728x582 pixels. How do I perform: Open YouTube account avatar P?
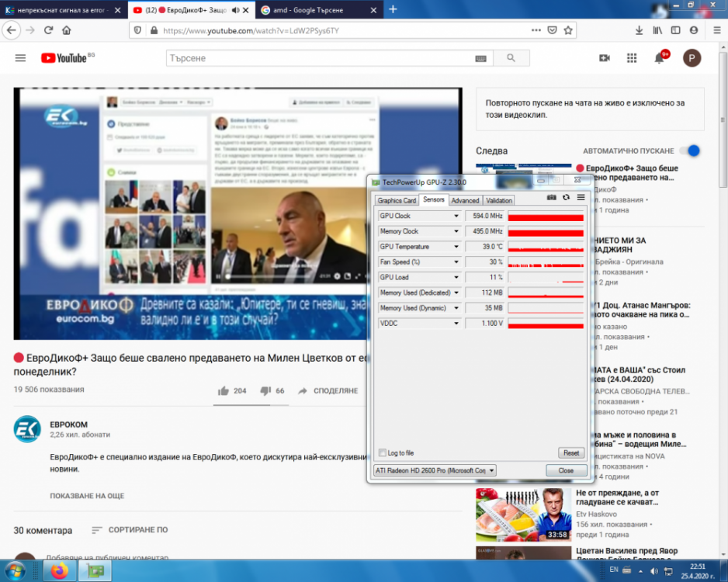692,58
